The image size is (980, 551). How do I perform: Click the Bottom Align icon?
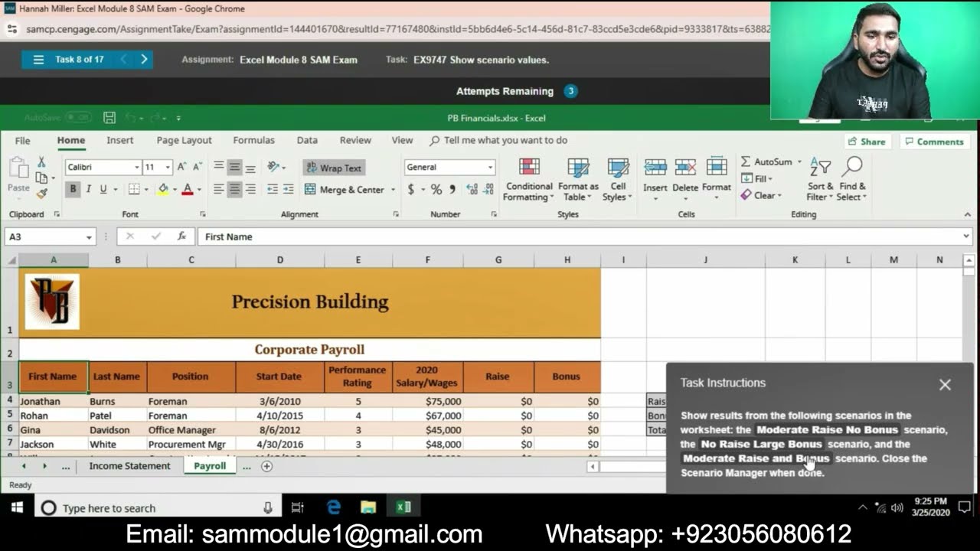coord(250,167)
